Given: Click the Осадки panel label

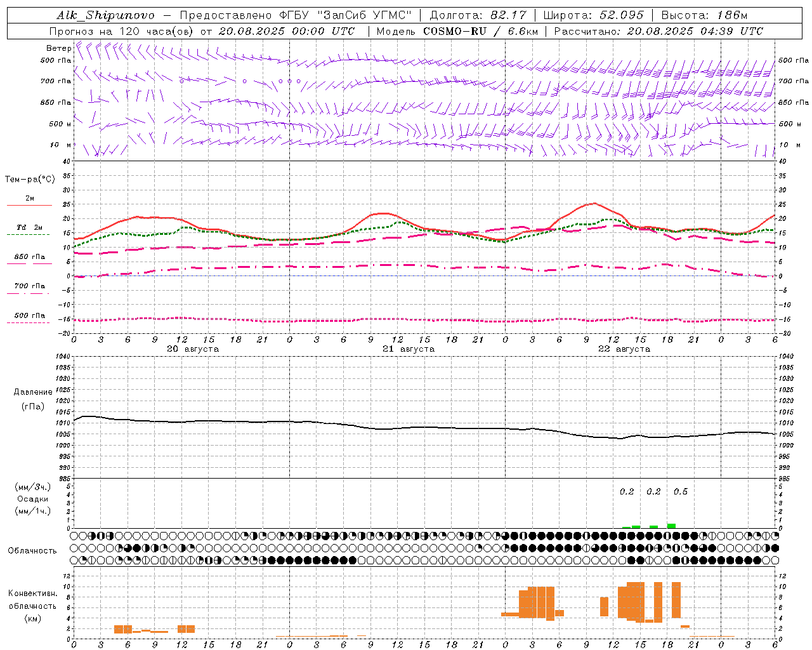Looking at the screenshot, I should tap(33, 499).
